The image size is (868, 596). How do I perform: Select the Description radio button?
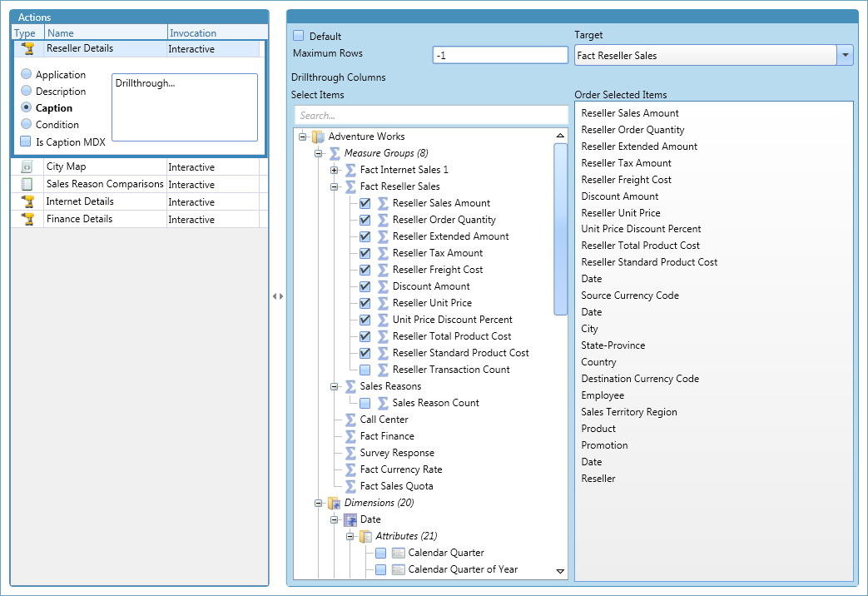pyautogui.click(x=26, y=90)
